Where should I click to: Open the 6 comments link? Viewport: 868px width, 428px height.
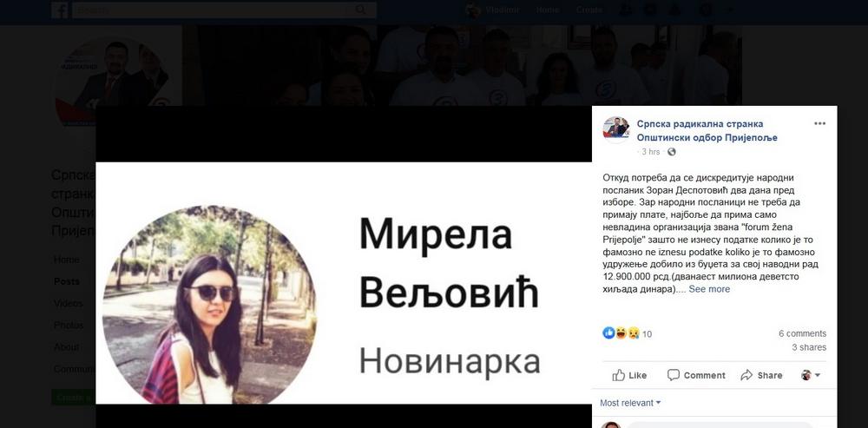tap(802, 333)
